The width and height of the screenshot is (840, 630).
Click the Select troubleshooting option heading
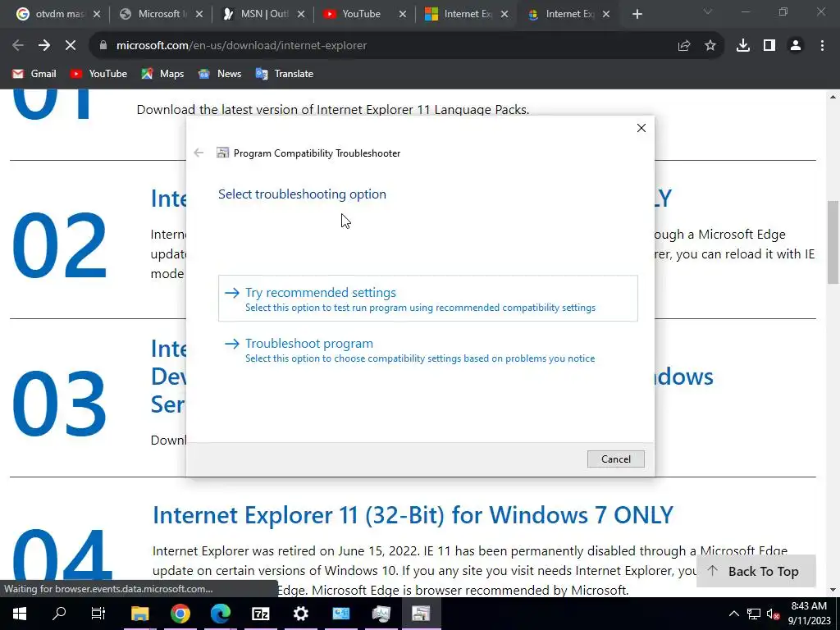[302, 194]
